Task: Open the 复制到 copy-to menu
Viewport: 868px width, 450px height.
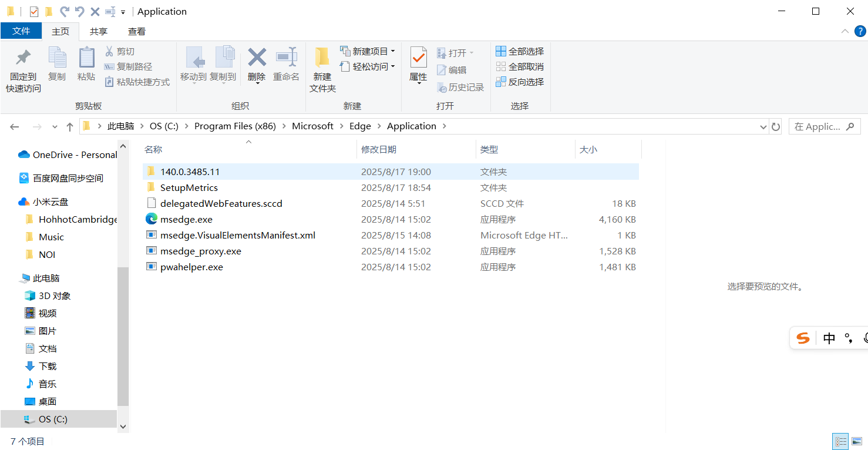Action: coord(223,66)
